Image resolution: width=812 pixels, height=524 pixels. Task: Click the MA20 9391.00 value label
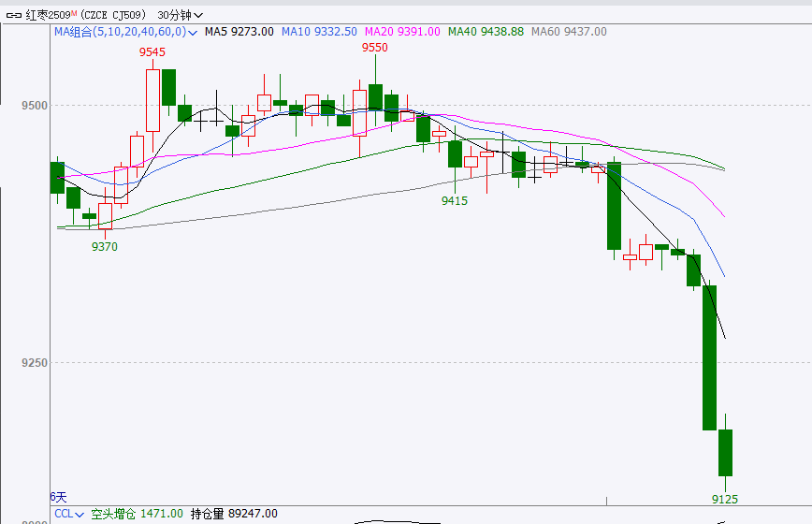(402, 32)
